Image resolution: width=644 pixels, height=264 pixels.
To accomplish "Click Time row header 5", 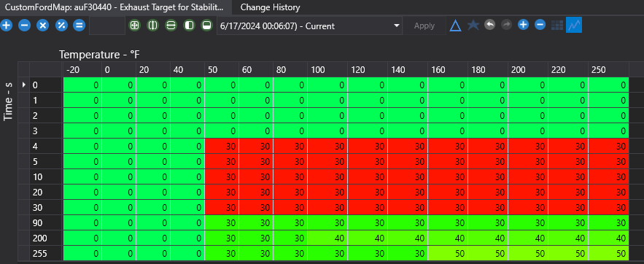I will [x=46, y=162].
